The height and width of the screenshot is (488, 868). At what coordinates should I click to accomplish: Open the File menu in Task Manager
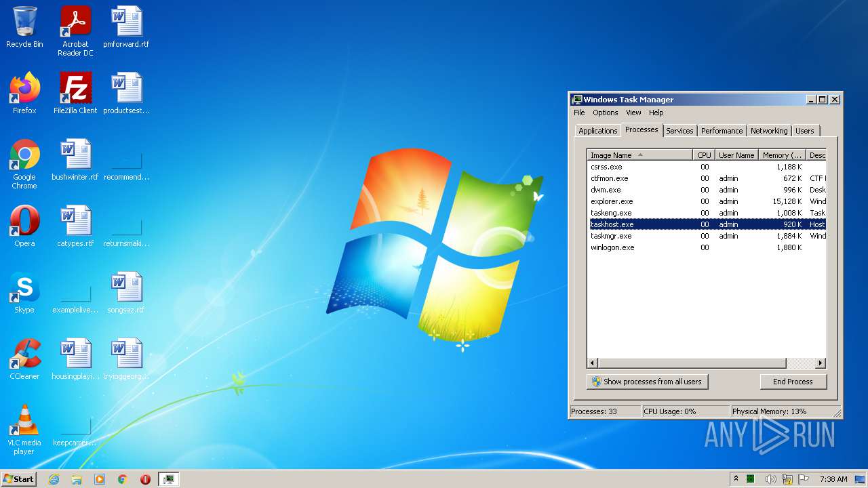click(579, 113)
